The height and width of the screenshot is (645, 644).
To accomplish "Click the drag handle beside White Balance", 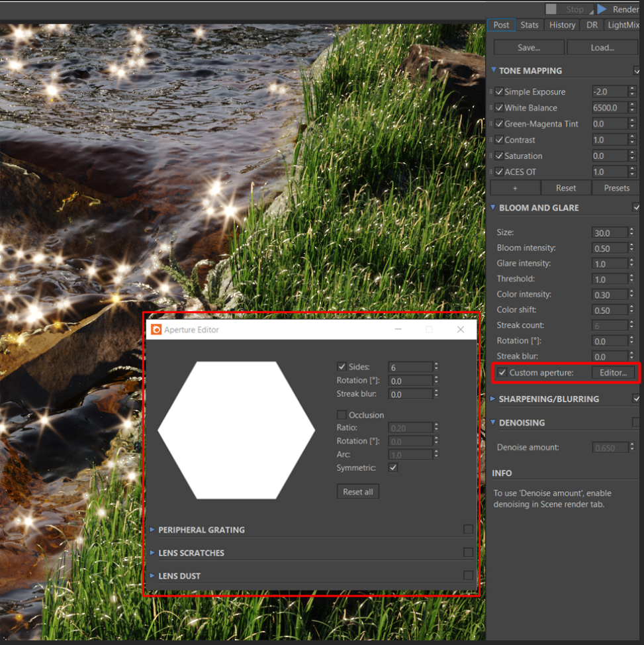I will (491, 108).
